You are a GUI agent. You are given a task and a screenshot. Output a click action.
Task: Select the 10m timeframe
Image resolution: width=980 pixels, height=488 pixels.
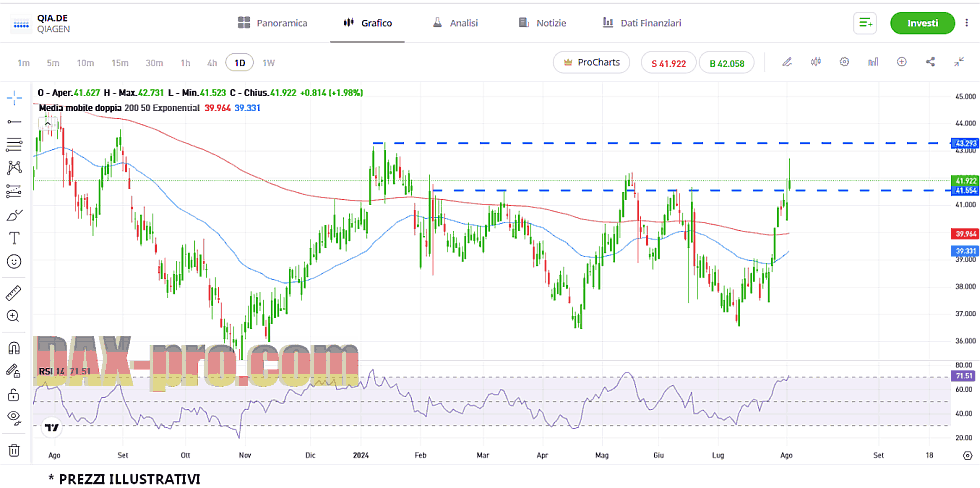pyautogui.click(x=86, y=62)
